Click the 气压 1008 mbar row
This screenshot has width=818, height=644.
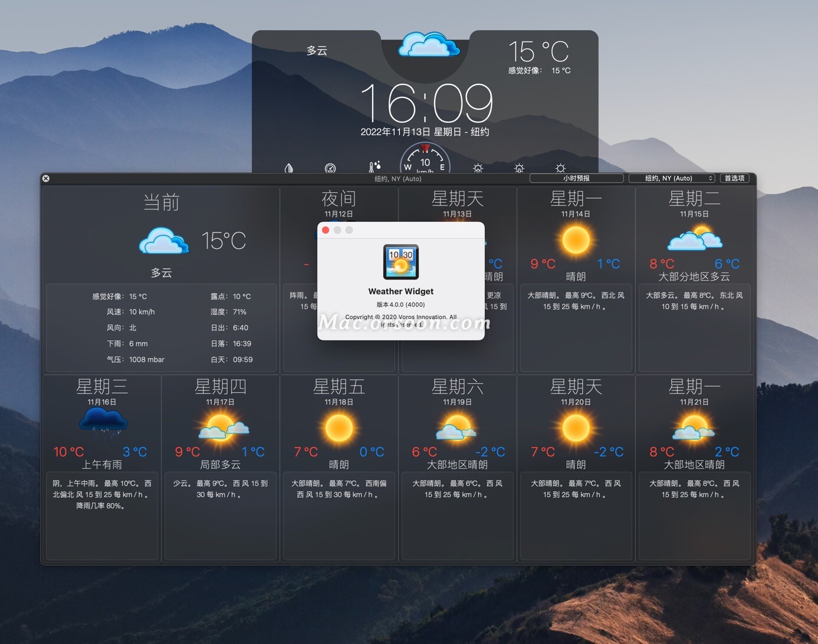[136, 360]
